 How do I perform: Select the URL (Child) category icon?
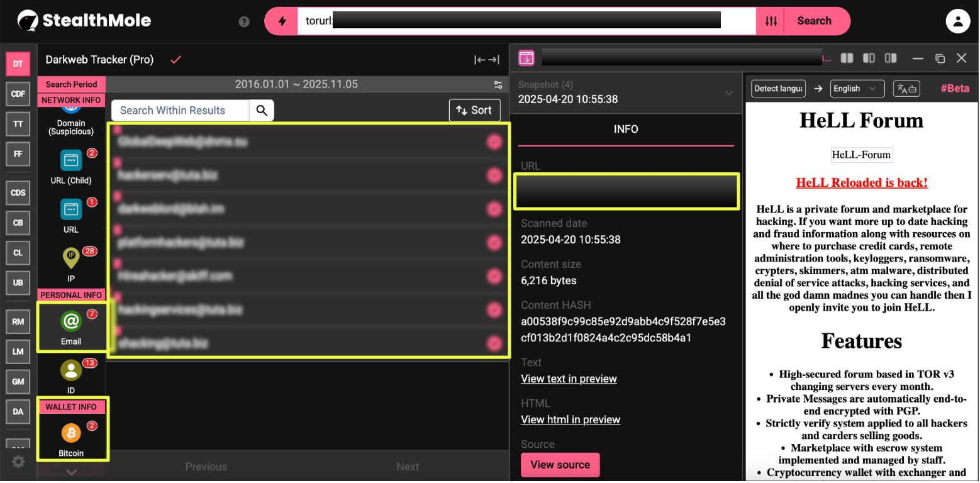(71, 161)
